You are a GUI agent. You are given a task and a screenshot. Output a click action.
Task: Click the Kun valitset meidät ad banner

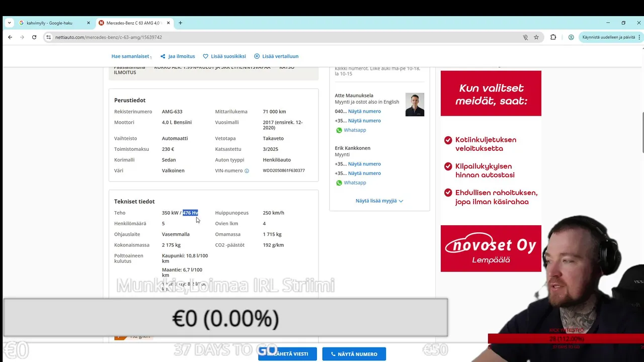(x=491, y=94)
